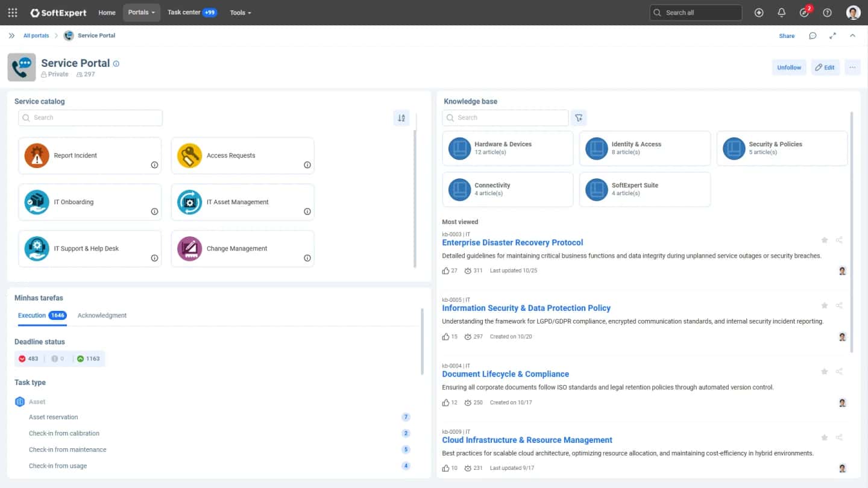Image resolution: width=868 pixels, height=488 pixels.
Task: Filter by on-time tasks count 1163
Action: pos(89,358)
